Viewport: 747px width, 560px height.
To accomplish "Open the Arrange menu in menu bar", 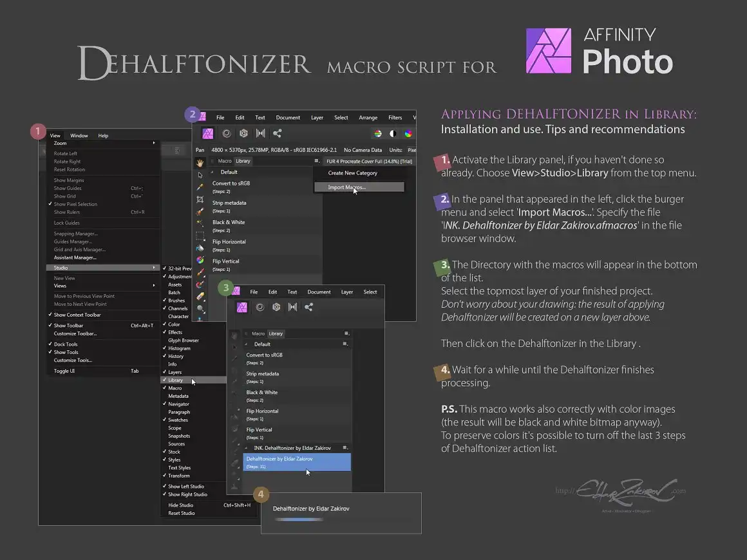I will point(368,118).
